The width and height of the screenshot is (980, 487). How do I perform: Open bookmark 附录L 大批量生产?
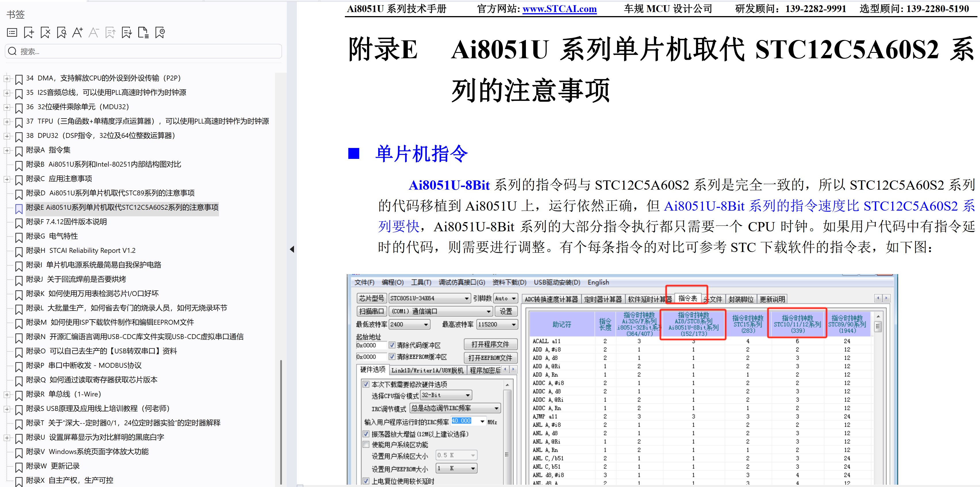(x=126, y=308)
